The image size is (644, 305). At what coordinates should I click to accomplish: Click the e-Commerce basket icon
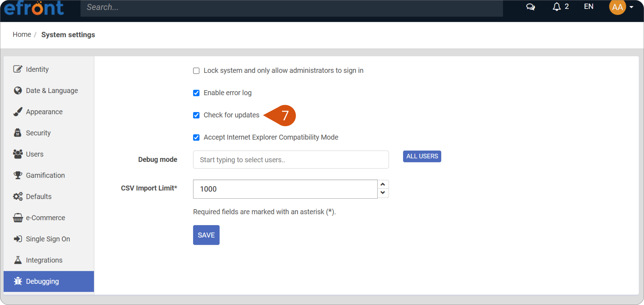[x=18, y=218]
